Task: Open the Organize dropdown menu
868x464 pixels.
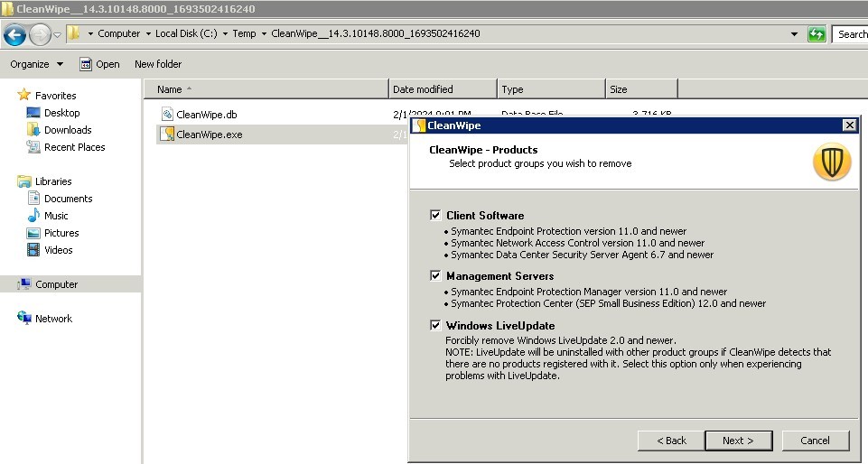Action: click(37, 64)
